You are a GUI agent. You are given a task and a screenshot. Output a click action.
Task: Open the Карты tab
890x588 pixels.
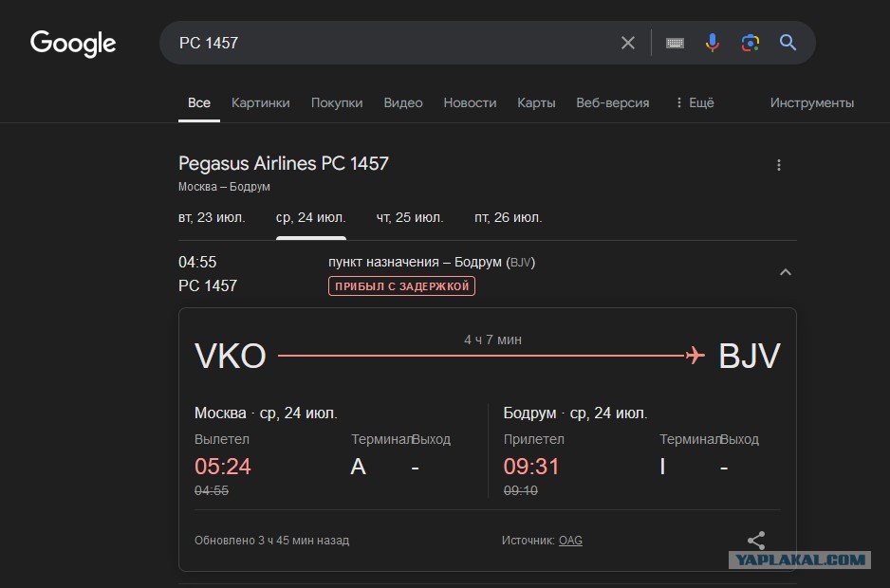[x=536, y=102]
